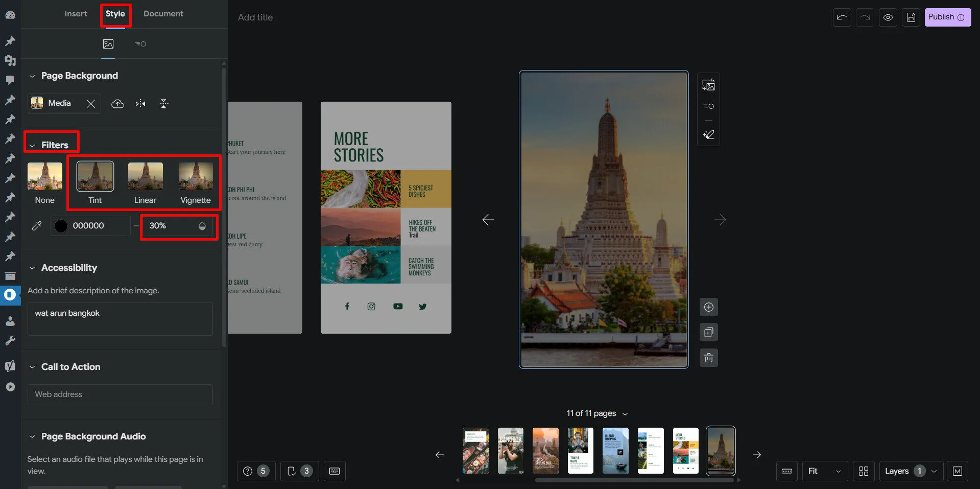Collapse the Page Background section
The height and width of the screenshot is (489, 980).
pos(32,76)
